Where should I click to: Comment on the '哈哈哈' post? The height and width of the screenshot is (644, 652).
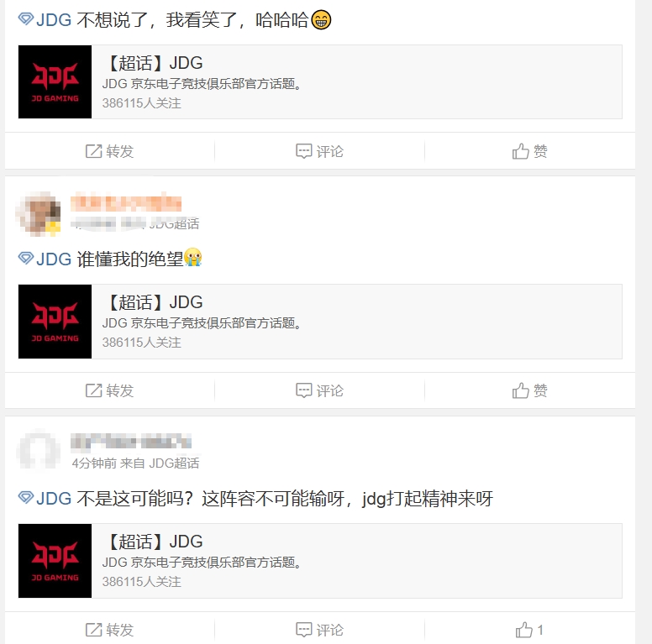coord(319,151)
